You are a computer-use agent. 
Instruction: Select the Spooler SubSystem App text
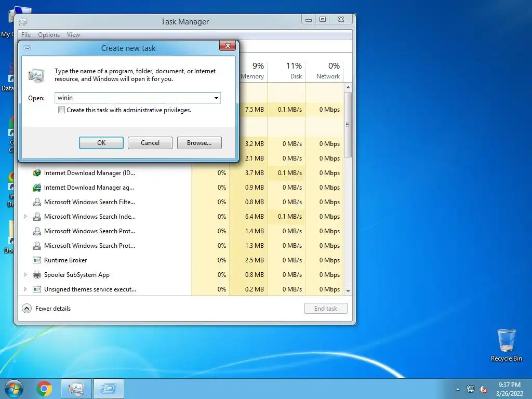point(77,275)
